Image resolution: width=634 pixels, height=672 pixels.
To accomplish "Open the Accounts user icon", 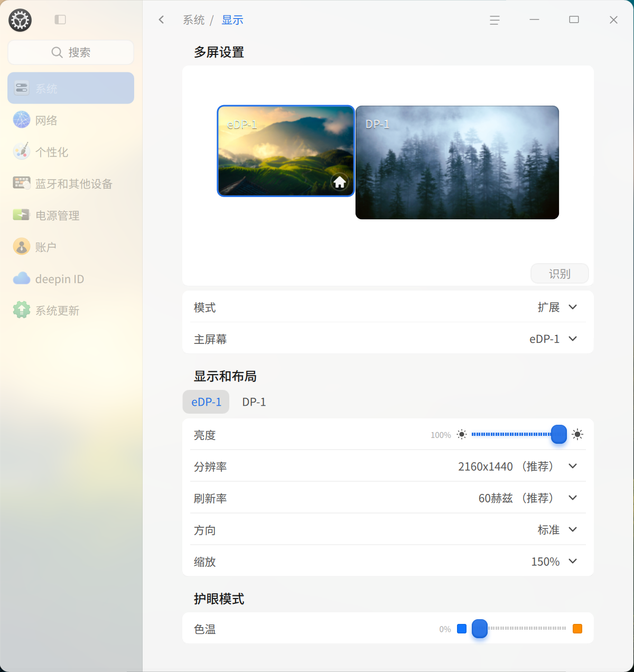I will click(x=22, y=247).
